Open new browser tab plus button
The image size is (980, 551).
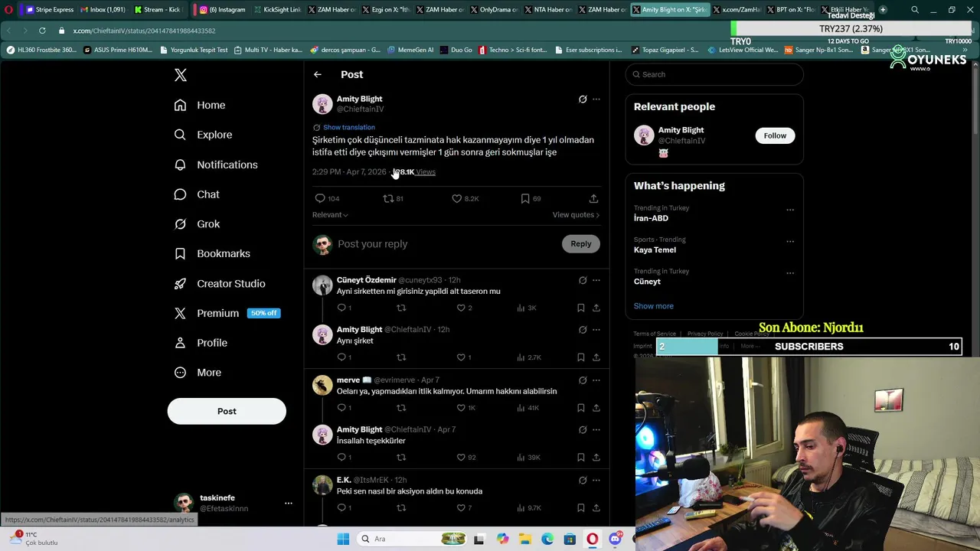883,10
